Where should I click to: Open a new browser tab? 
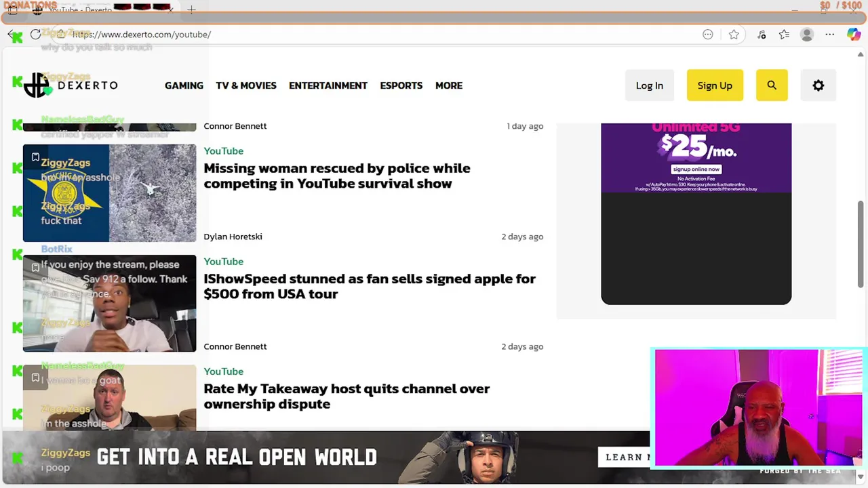tap(191, 10)
